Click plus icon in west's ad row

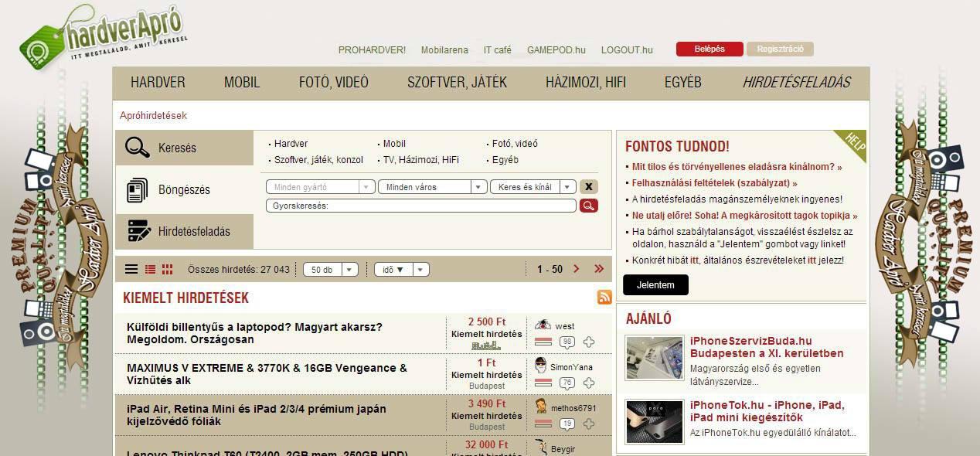point(589,342)
